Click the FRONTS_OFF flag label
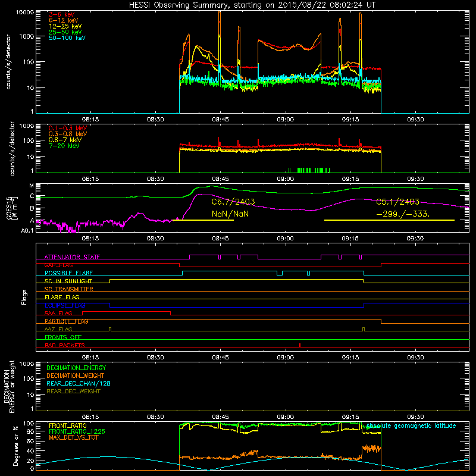476x476 pixels. (63, 337)
